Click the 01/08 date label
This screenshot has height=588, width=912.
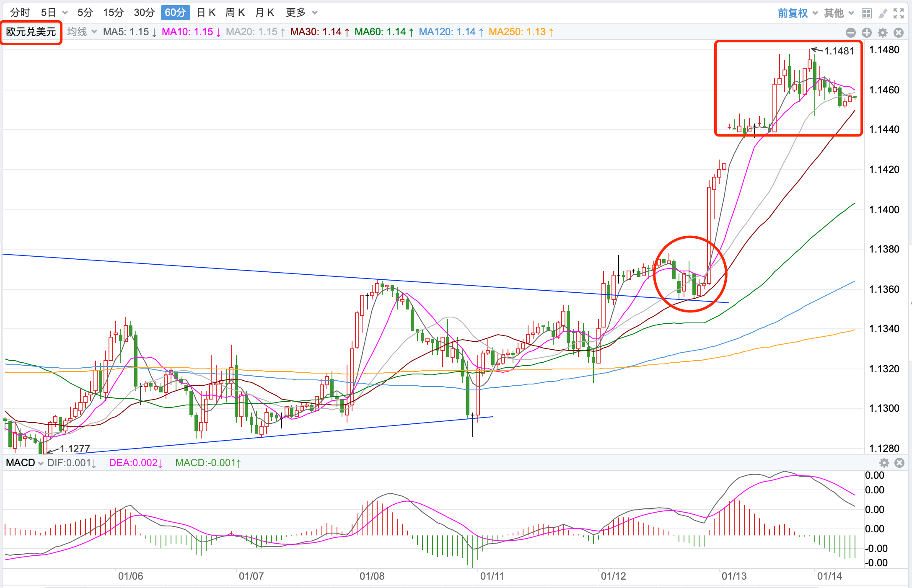pyautogui.click(x=372, y=576)
